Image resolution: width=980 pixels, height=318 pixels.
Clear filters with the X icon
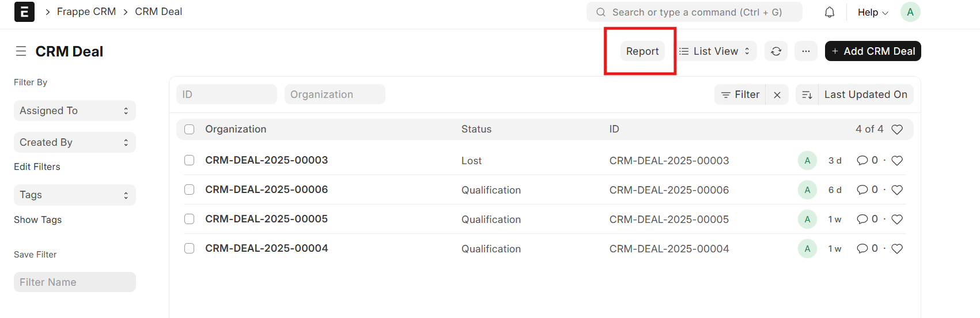click(x=777, y=95)
